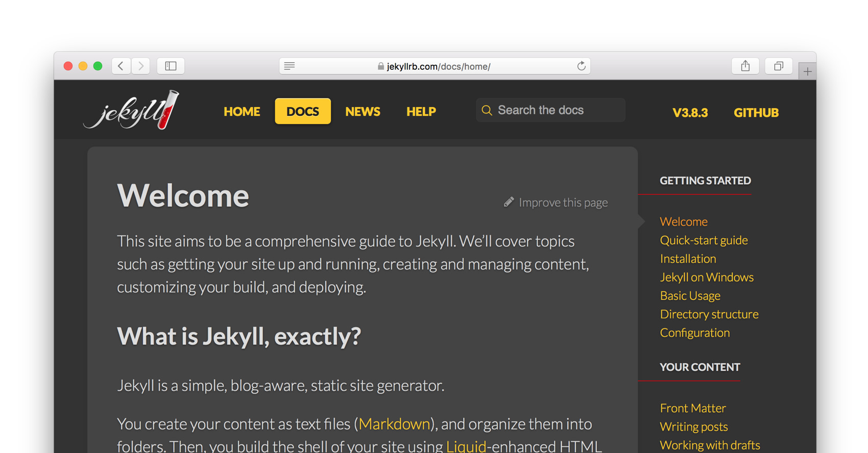
Task: Open Directory structure page
Action: (x=709, y=314)
